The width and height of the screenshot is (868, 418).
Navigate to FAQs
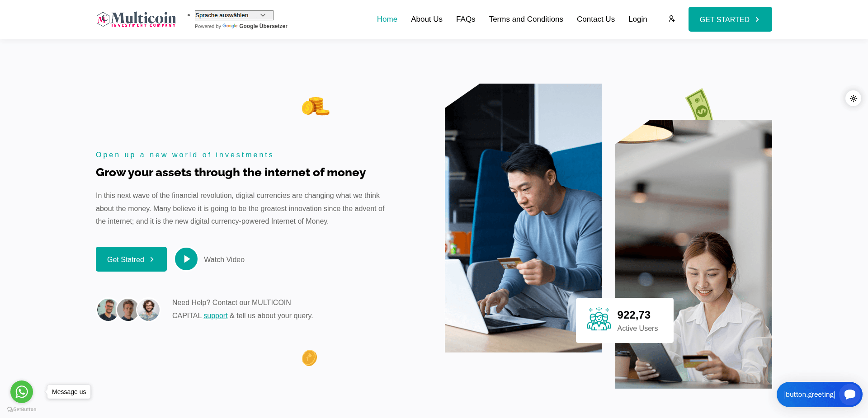point(466,19)
